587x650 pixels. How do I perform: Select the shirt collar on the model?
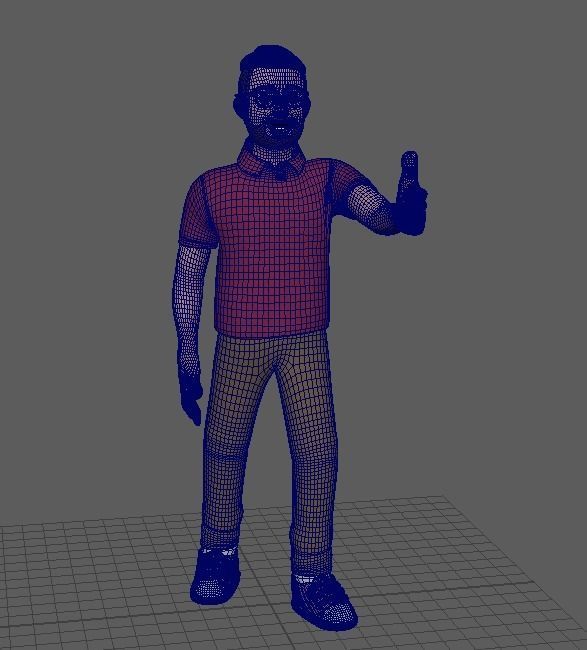click(x=274, y=162)
